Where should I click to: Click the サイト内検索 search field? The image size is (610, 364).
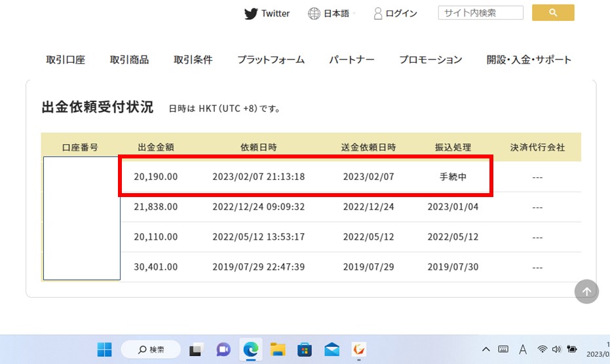(480, 13)
